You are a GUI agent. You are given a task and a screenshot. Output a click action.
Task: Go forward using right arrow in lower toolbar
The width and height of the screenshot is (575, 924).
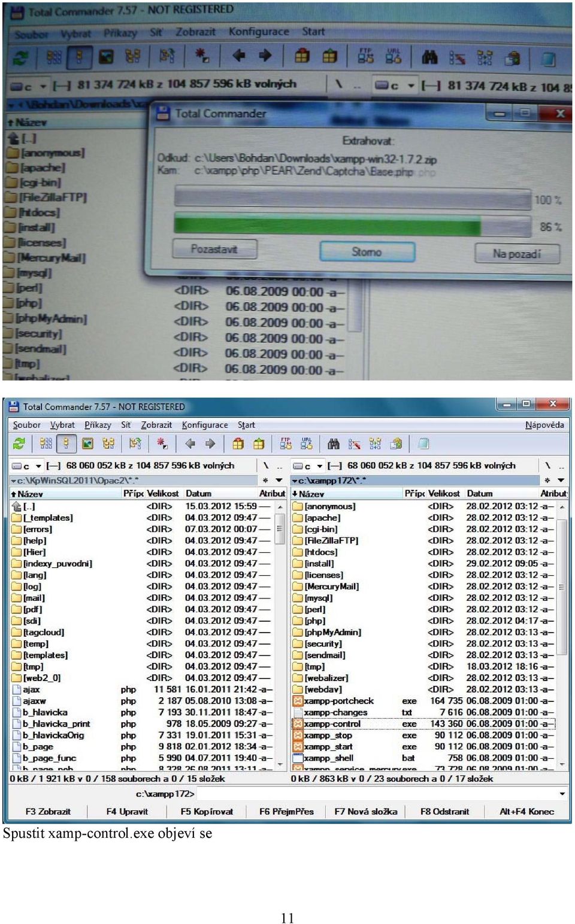pos(211,443)
